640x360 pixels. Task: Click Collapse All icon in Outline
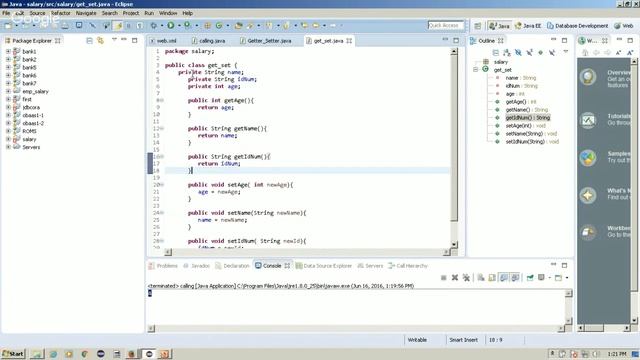pyautogui.click(x=496, y=52)
